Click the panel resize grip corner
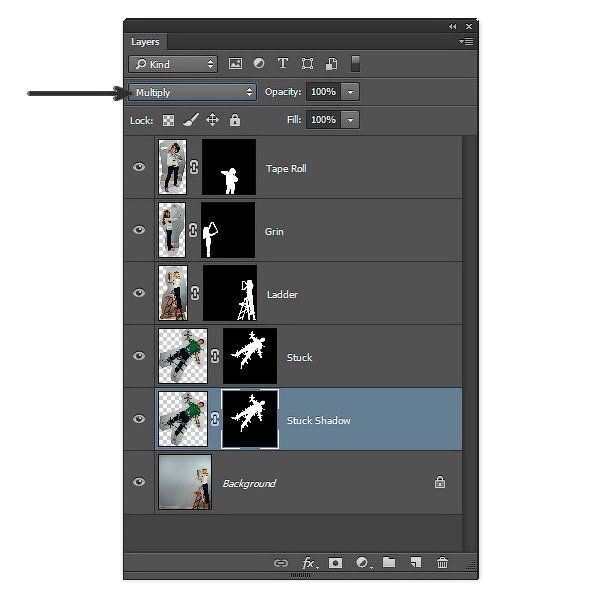The height and width of the screenshot is (603, 600). pyautogui.click(x=470, y=565)
